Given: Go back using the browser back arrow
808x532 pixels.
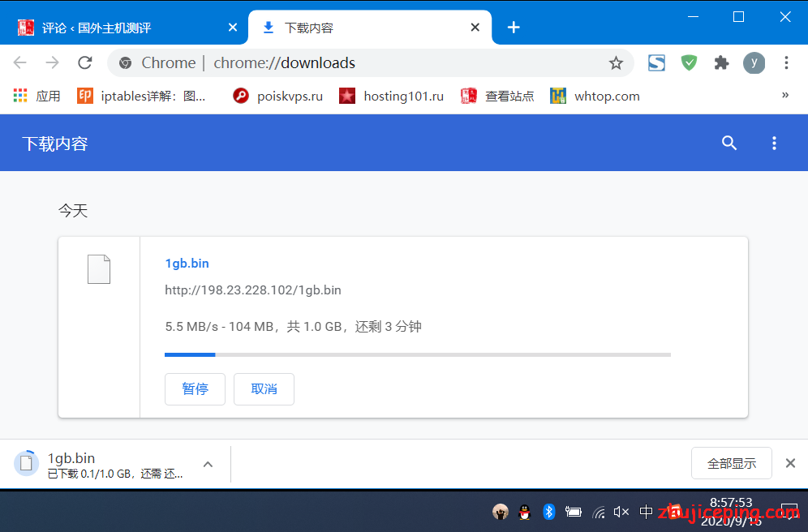Looking at the screenshot, I should click(19, 62).
